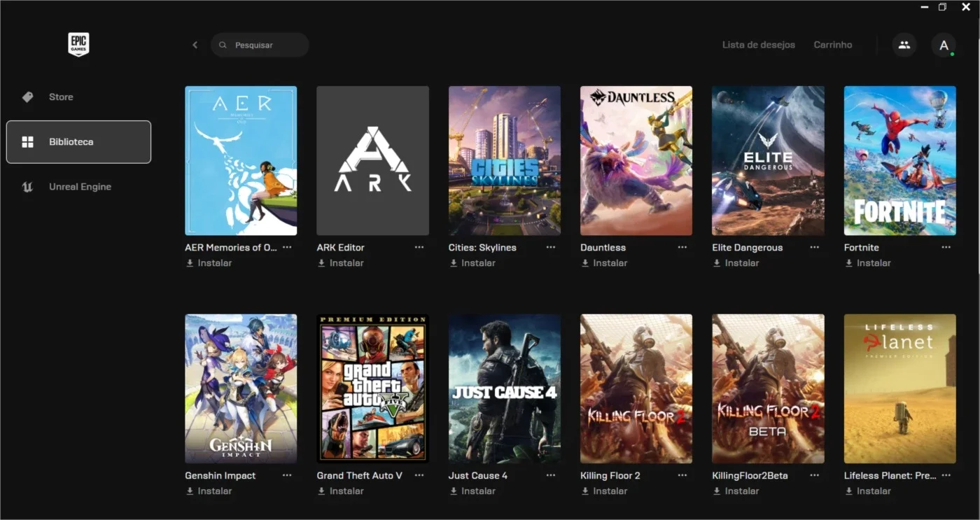Open the account avatar A menu

click(944, 45)
